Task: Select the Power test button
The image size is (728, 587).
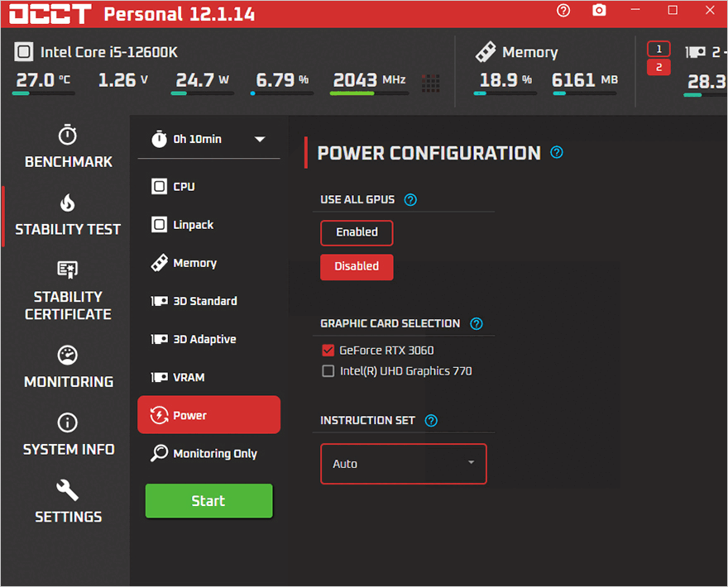Action: [x=209, y=415]
